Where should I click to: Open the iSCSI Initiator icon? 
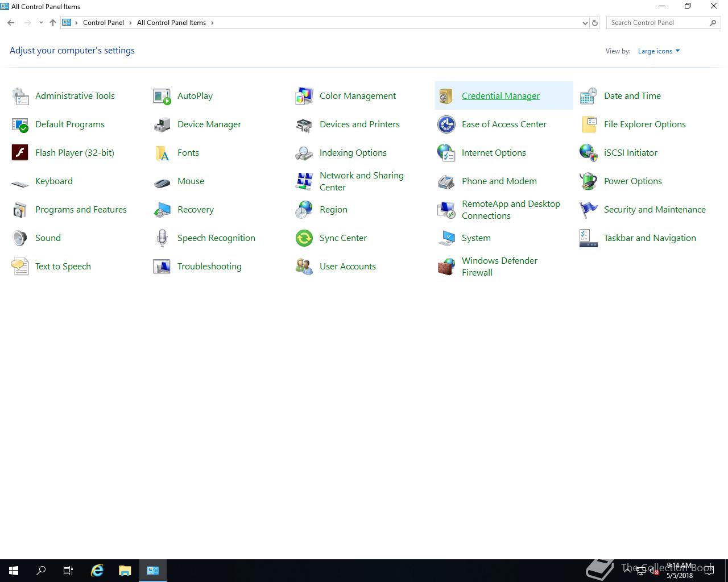pyautogui.click(x=589, y=153)
